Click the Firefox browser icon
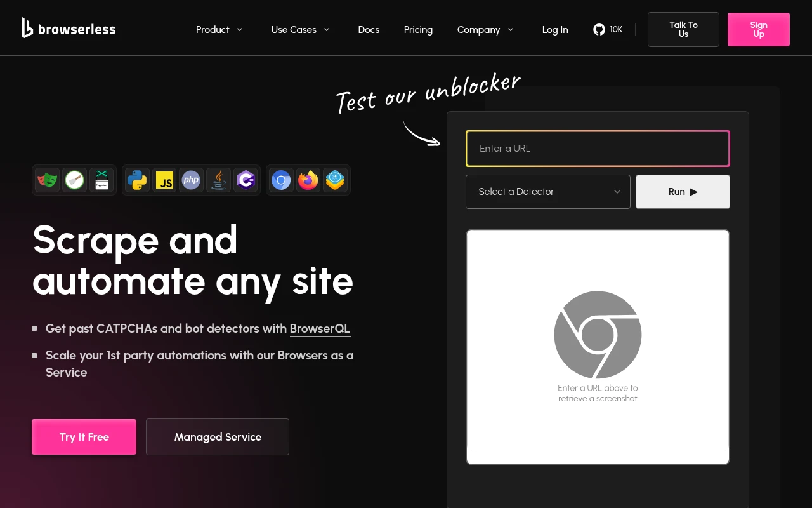This screenshot has width=812, height=508. tap(308, 180)
